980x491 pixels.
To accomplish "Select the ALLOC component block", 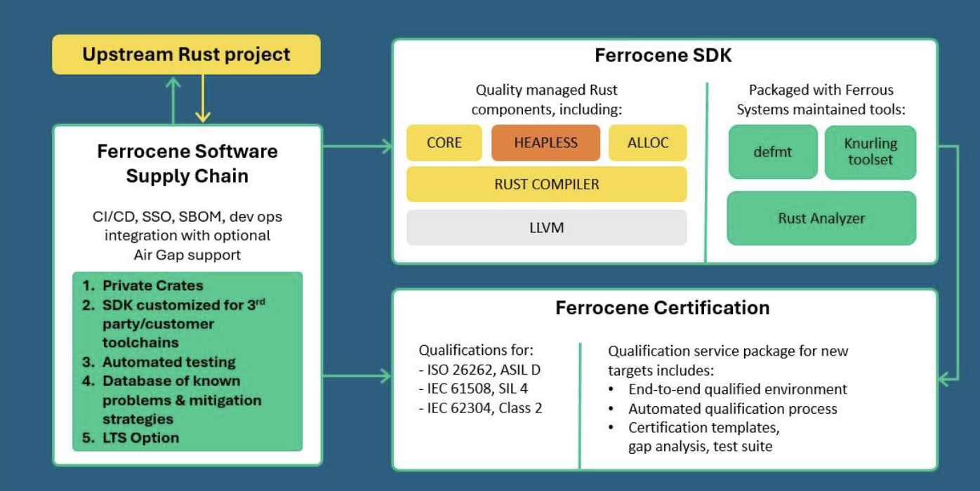I will 647,143.
